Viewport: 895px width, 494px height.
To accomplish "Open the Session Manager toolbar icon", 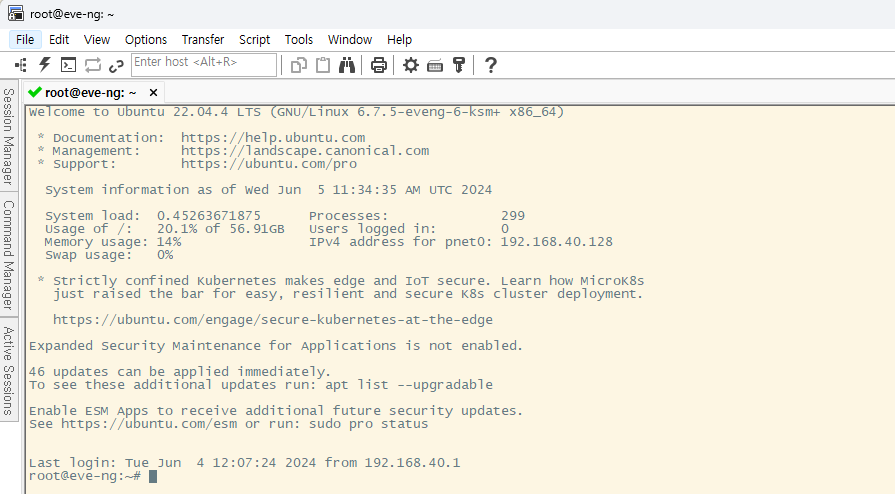I will point(21,65).
